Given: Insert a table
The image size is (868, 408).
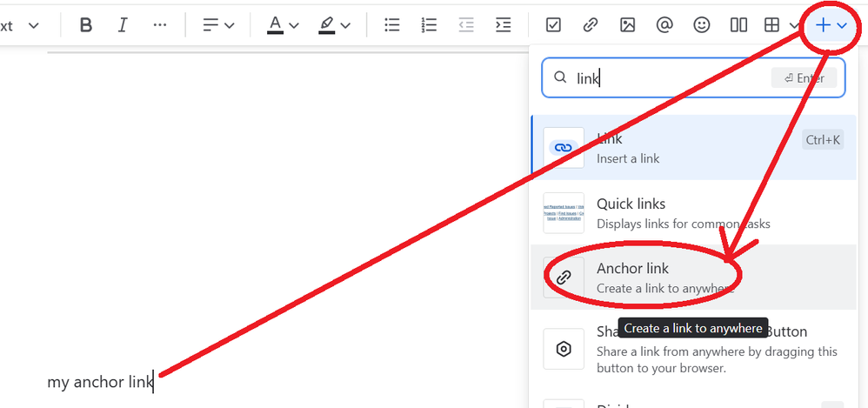Looking at the screenshot, I should 771,25.
